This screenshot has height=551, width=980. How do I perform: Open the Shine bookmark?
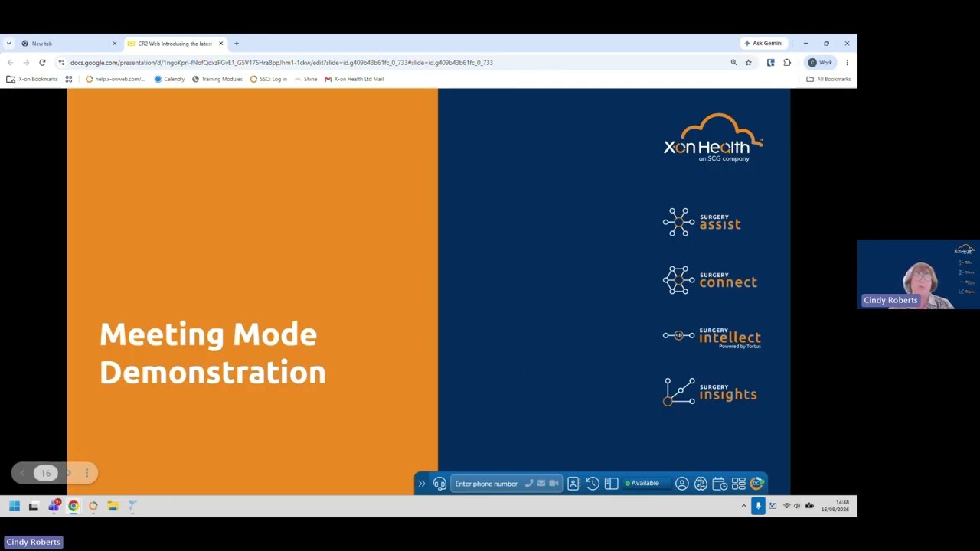(x=305, y=79)
